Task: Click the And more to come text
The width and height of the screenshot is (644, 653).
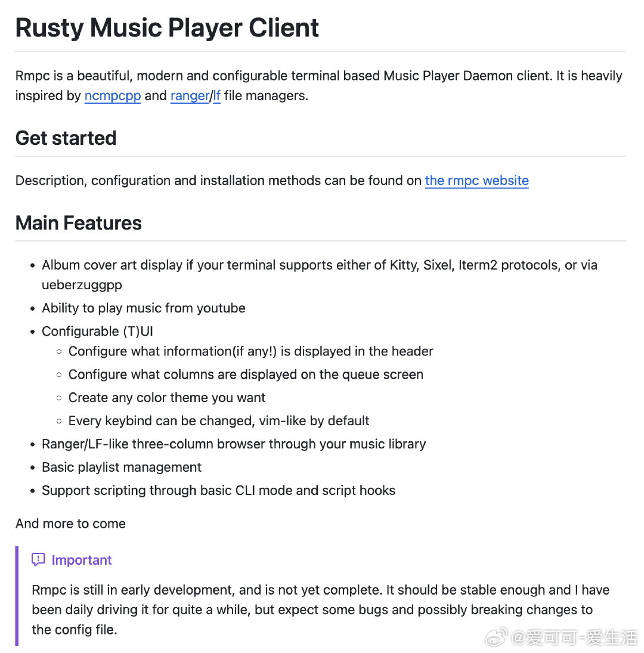Action: [x=70, y=524]
